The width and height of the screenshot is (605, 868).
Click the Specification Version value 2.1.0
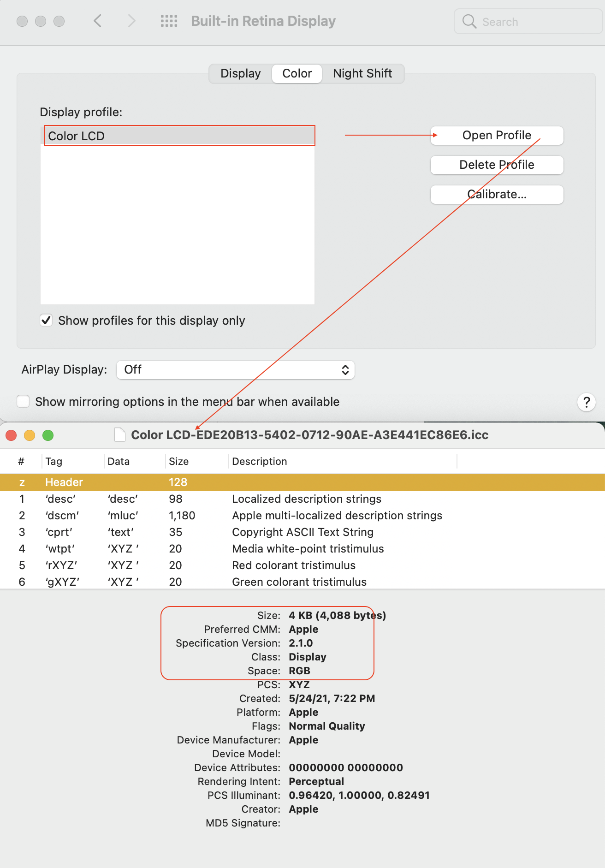301,643
